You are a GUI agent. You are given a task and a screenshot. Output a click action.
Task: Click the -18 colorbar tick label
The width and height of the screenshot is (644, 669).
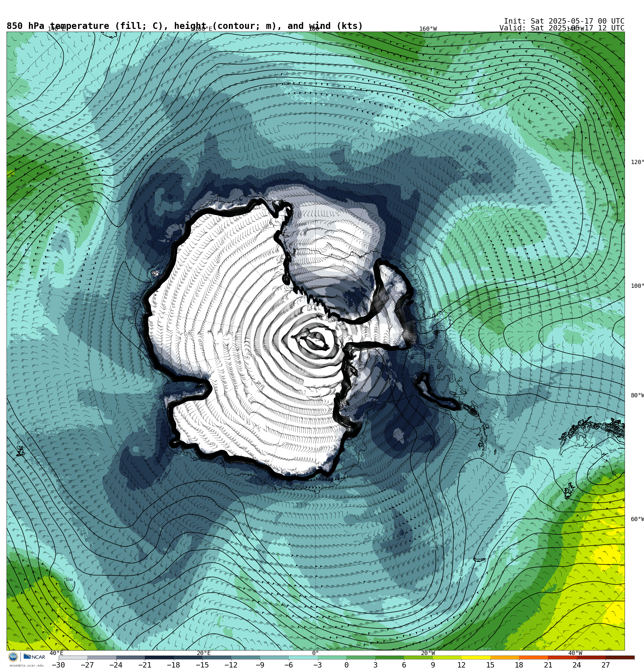(173, 665)
